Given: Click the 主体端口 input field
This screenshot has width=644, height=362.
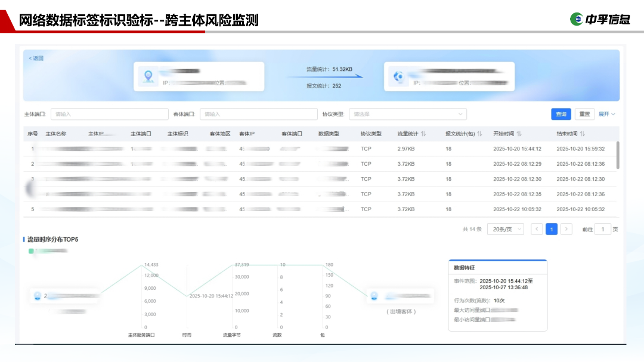Looking at the screenshot, I should [x=110, y=114].
